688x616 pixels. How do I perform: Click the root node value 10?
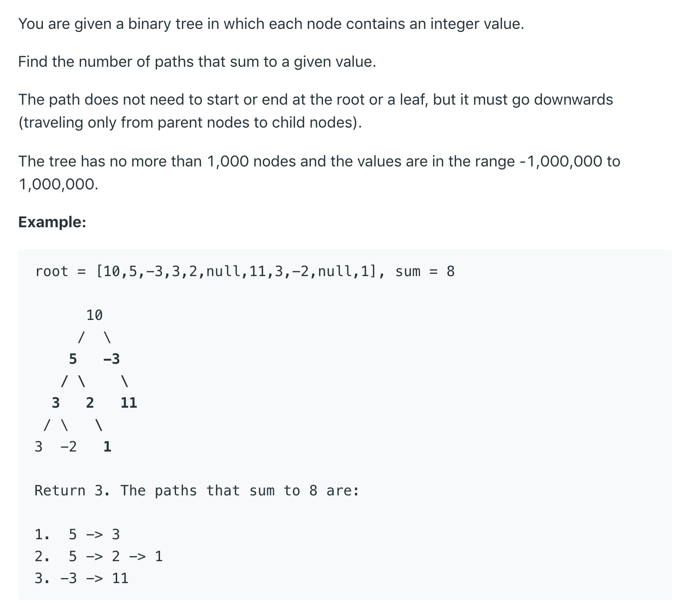(x=94, y=315)
